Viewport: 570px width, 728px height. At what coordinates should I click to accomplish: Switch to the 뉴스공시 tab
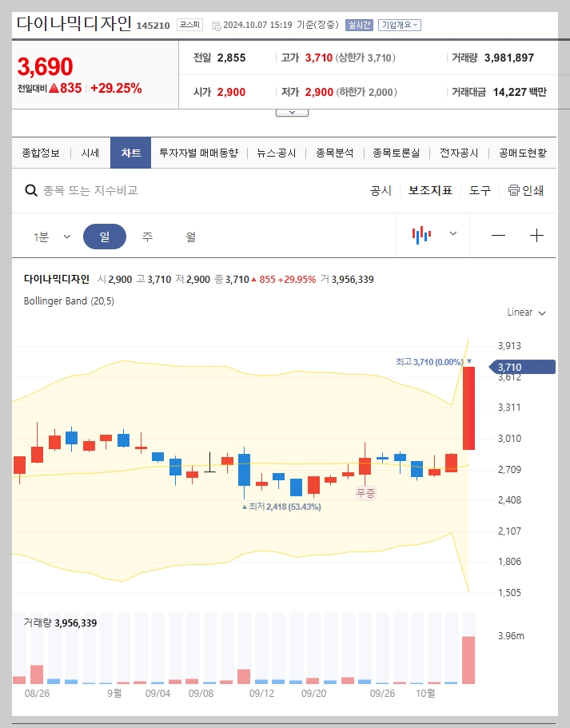point(276,152)
